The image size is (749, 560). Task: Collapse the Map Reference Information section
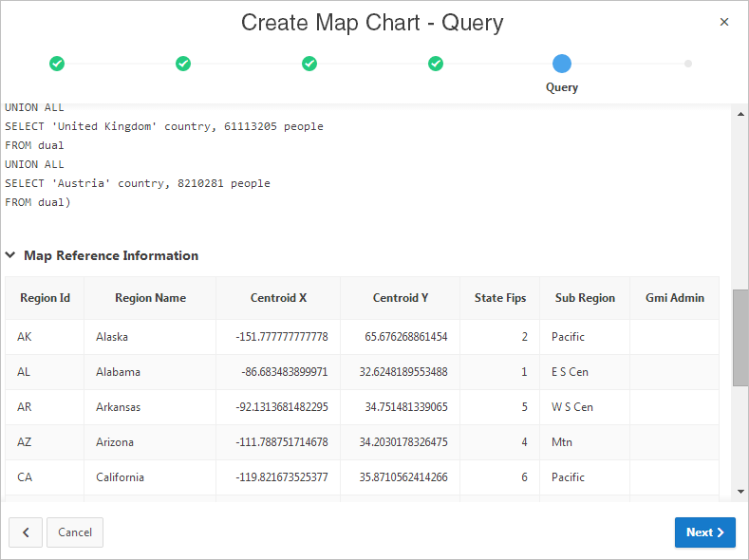[x=11, y=255]
